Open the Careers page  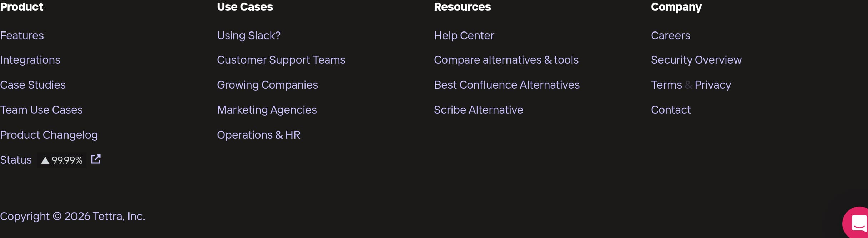[x=671, y=35]
